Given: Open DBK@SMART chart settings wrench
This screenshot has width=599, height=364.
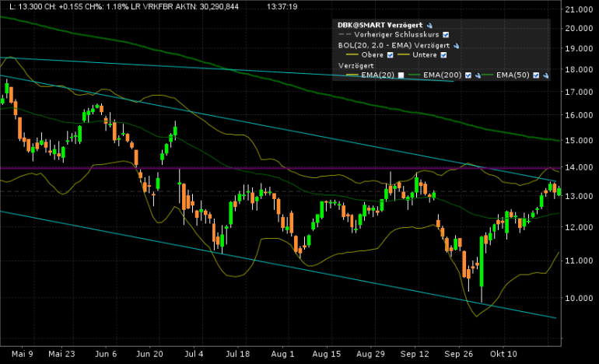Looking at the screenshot, I should click(429, 26).
